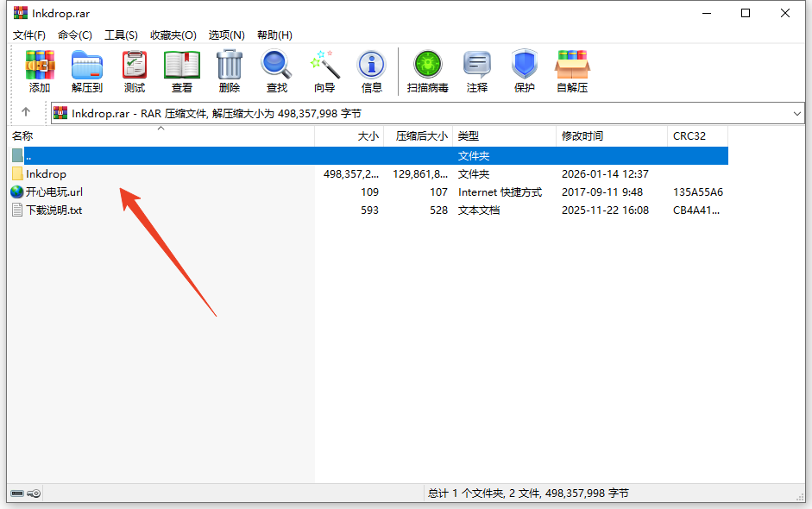Click the 自解压 (SFX) toolbar icon
Viewport: 812px width, 509px height.
(x=572, y=71)
